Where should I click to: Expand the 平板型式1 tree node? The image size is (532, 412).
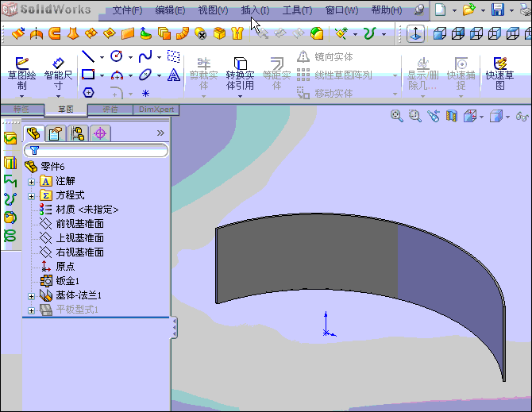pyautogui.click(x=31, y=310)
